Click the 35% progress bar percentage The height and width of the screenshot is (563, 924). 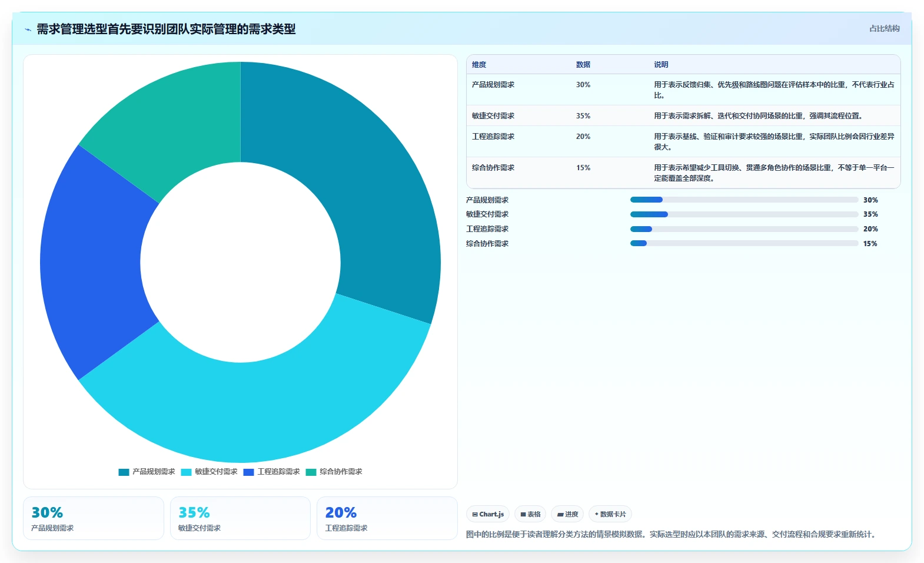coord(870,214)
